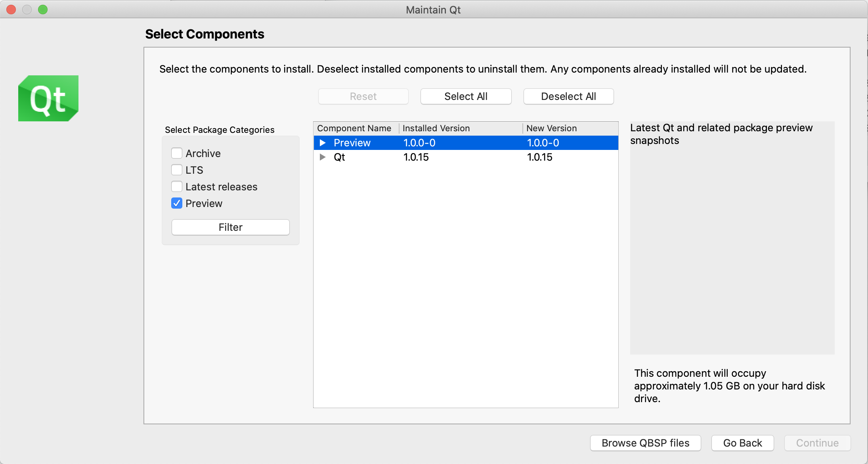This screenshot has height=464, width=868.
Task: Click the green zoom window button
Action: [43, 10]
